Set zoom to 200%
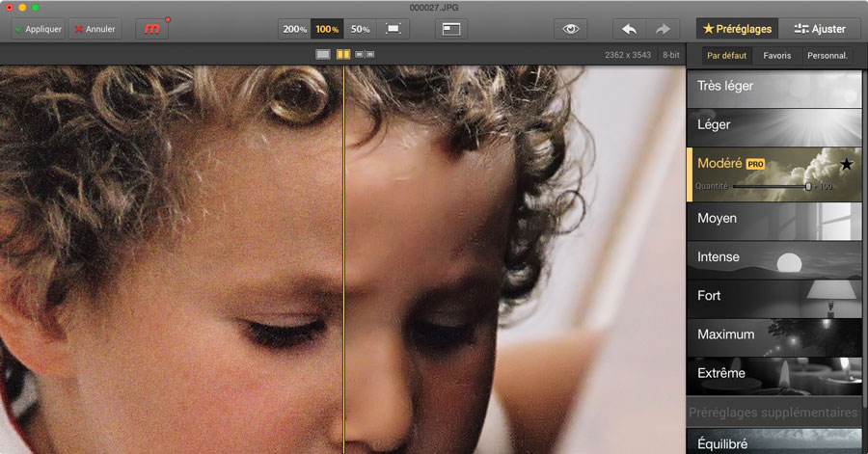Screen dimensions: 868x454 coord(294,29)
